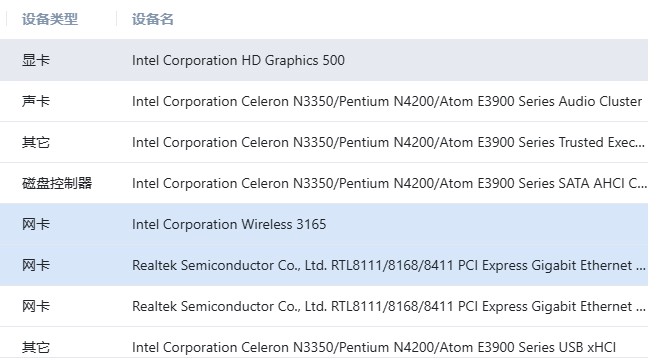Click 网卡 cell of the highlighted Realtek row
Image resolution: width=648 pixels, height=362 pixels.
[x=36, y=265]
